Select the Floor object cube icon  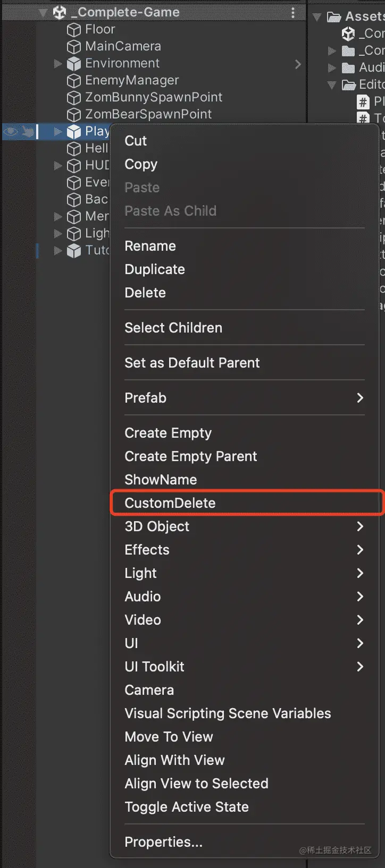pyautogui.click(x=74, y=30)
